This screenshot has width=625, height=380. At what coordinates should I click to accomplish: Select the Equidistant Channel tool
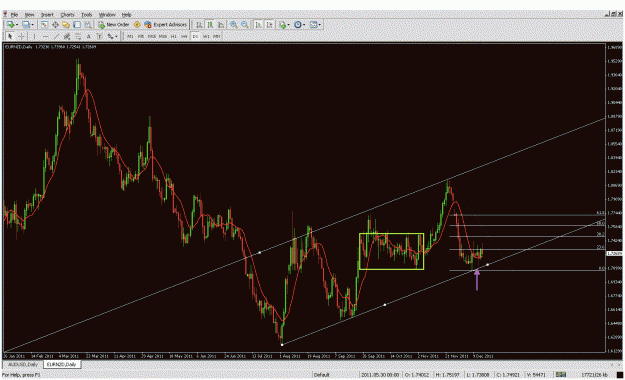click(67, 36)
